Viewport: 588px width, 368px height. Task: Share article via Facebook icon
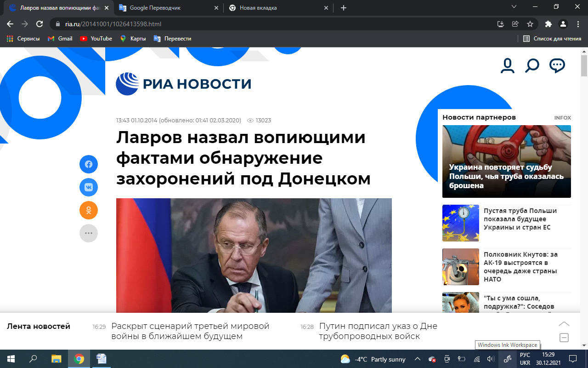[x=89, y=164]
